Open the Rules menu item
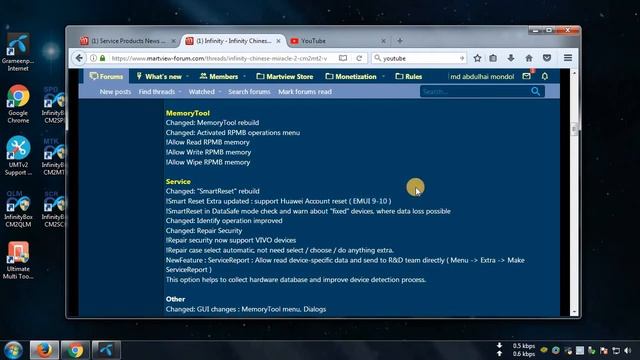Image resolution: width=640 pixels, height=360 pixels. (x=409, y=76)
